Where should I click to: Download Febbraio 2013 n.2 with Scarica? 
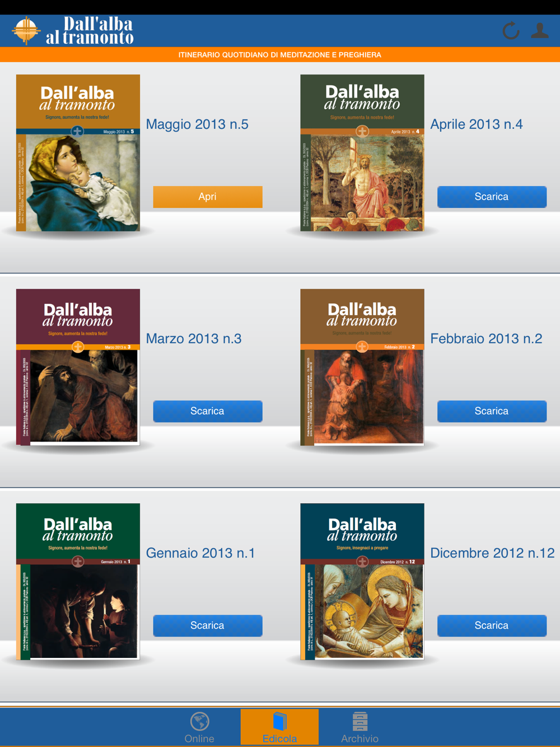492,411
